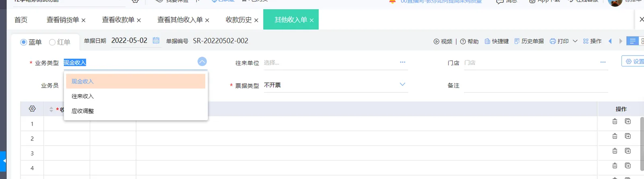Expand the 打印 options arrow
Viewport: 644px width, 179px height.
click(575, 41)
